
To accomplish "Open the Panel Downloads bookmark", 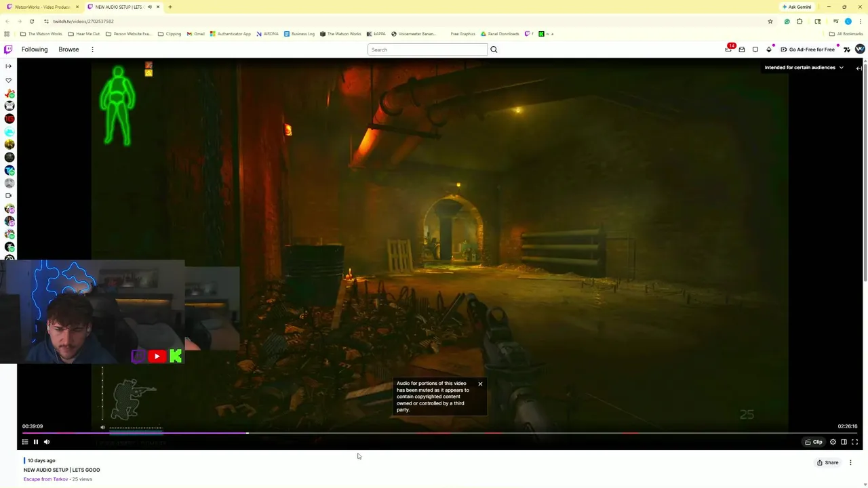I will tap(500, 34).
